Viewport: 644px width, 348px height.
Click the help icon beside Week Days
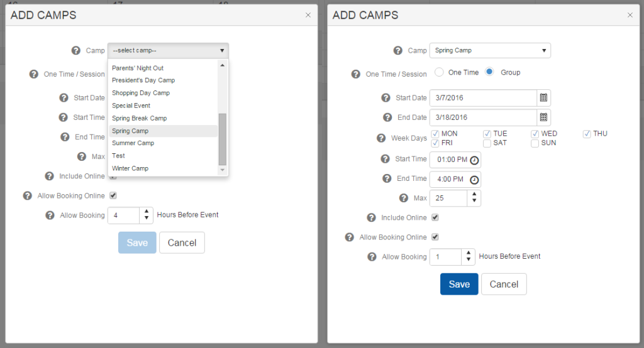pyautogui.click(x=380, y=138)
